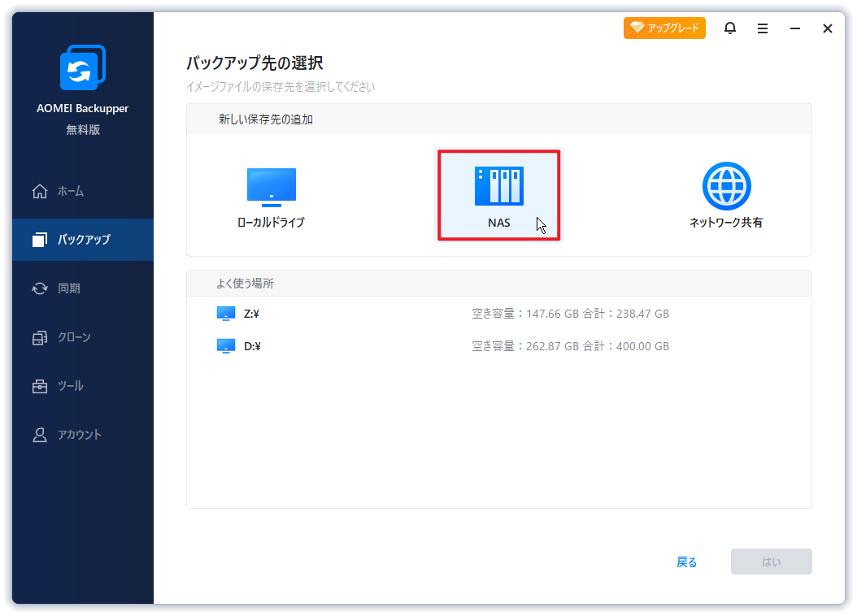
Task: Open the クローン section
Action: click(x=83, y=337)
